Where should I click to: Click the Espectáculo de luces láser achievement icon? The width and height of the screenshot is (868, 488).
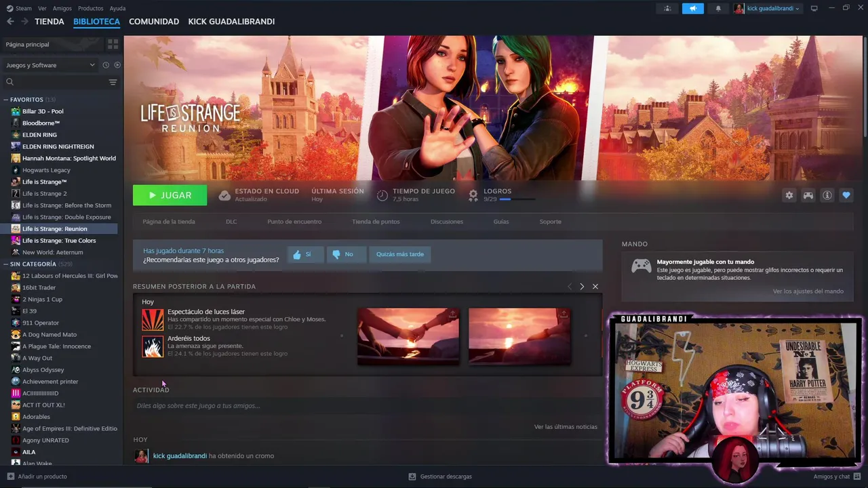point(153,319)
